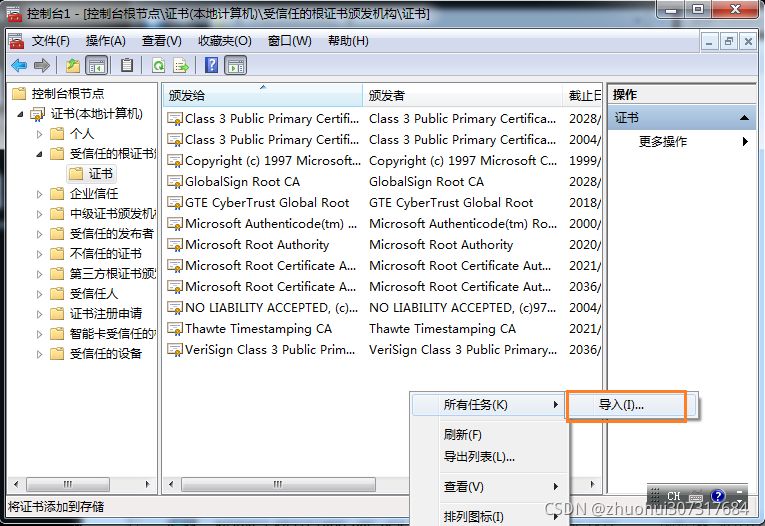Screen dimensions: 765x526
Task: Click the Export List toolbar icon
Action: [181, 65]
